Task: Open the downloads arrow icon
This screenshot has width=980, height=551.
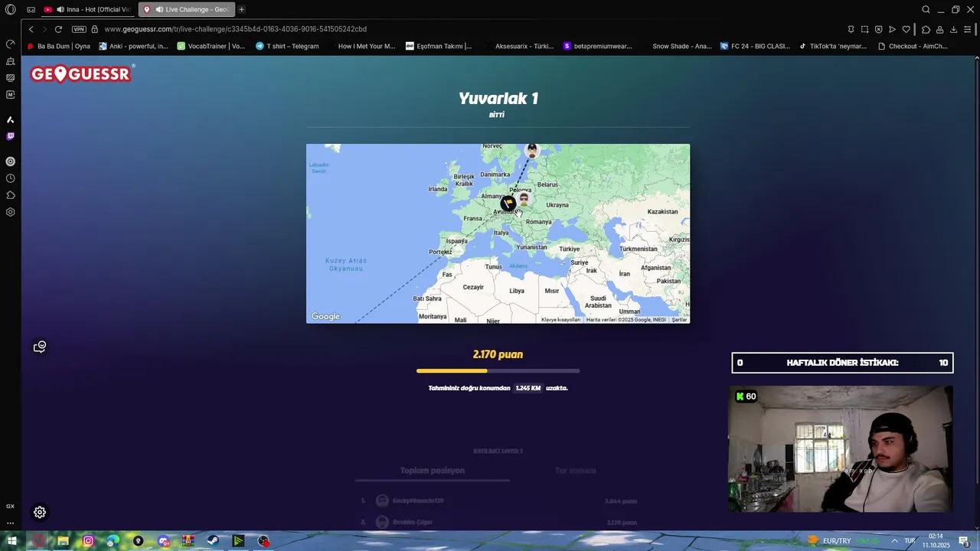Action: coord(953,29)
